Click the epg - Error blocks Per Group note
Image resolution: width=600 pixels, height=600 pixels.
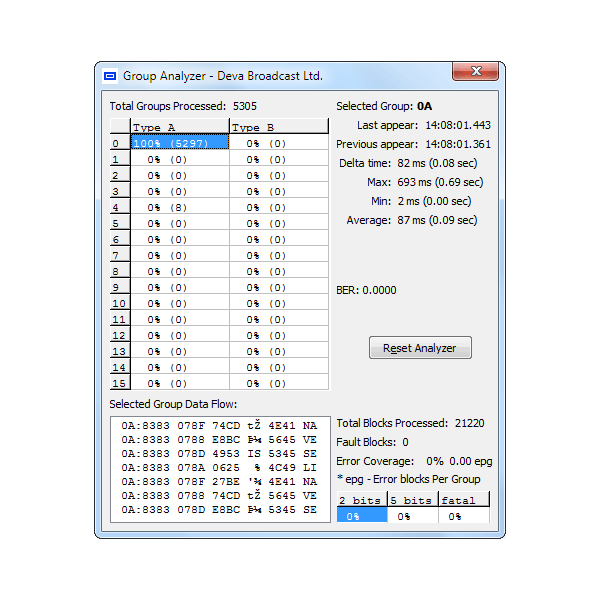point(409,479)
